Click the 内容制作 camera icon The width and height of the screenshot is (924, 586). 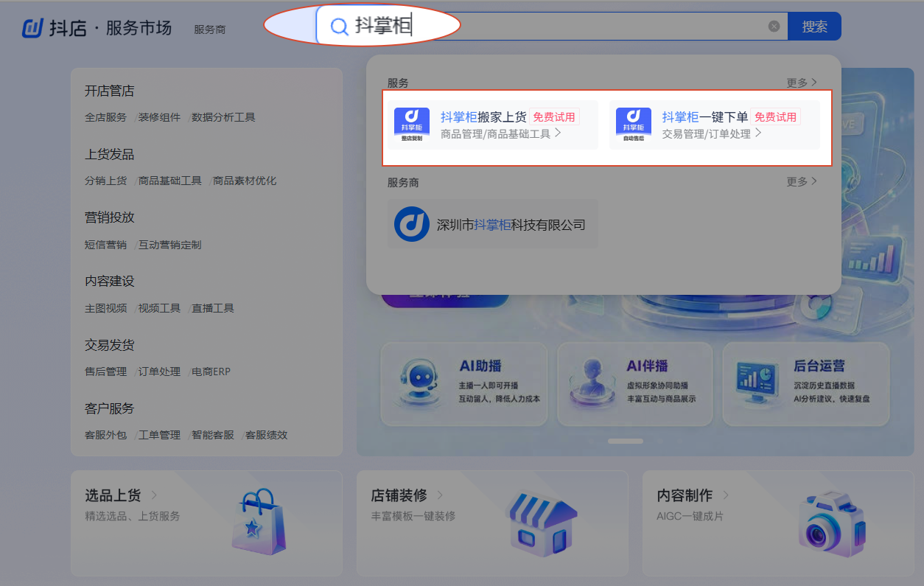click(x=833, y=524)
